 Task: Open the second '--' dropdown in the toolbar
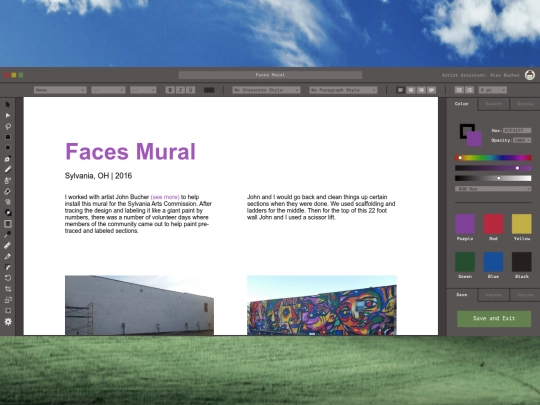point(143,90)
